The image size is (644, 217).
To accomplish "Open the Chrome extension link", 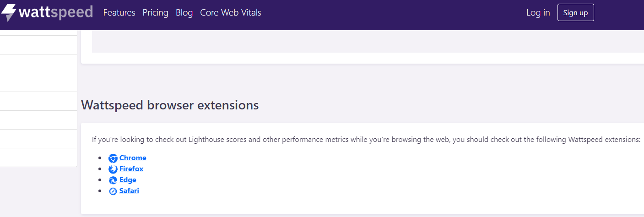I will (x=133, y=158).
